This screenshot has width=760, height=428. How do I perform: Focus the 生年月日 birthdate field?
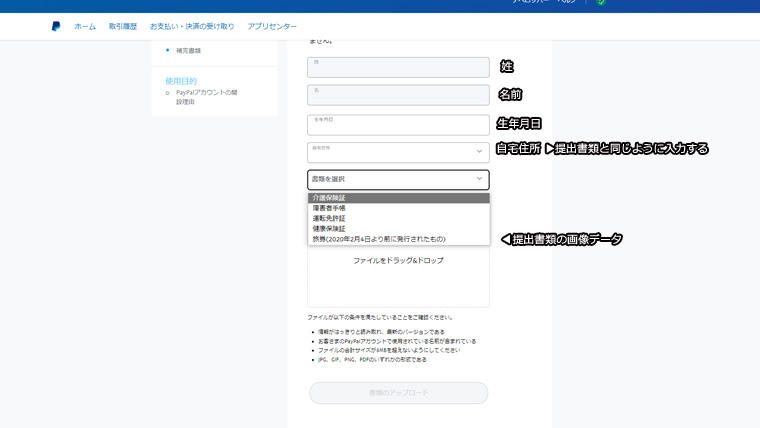coord(397,124)
